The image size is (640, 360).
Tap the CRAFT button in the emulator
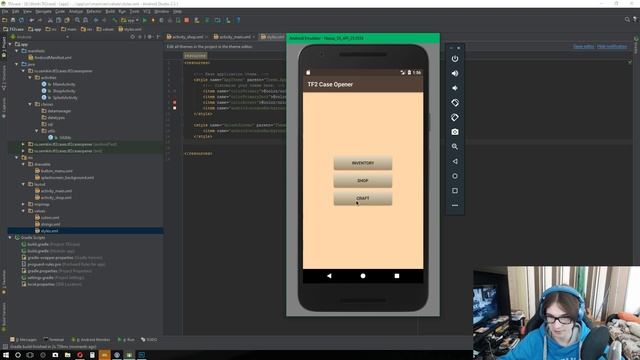(363, 198)
